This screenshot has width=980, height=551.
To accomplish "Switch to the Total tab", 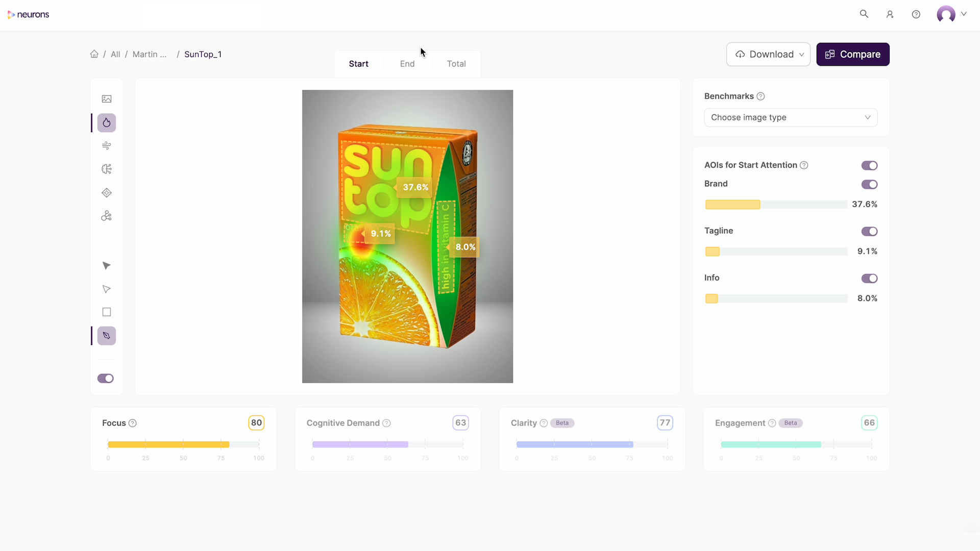I will [456, 64].
